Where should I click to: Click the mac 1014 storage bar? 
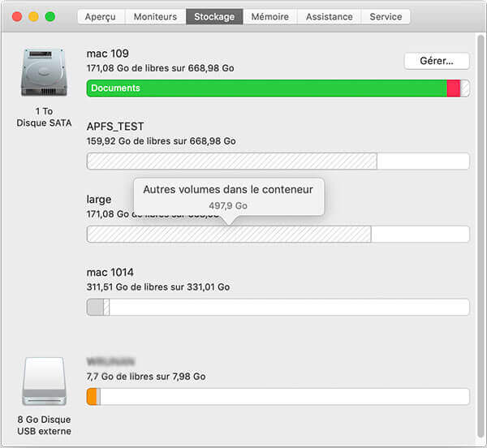pos(278,307)
